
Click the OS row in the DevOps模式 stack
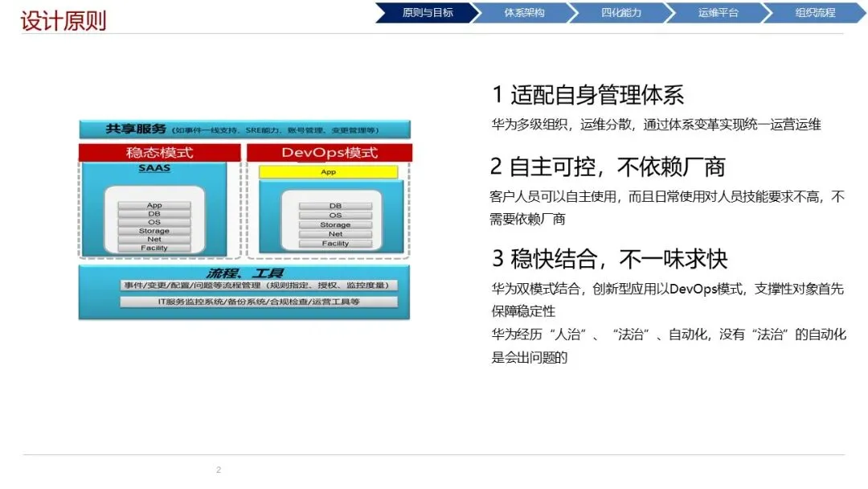coord(335,215)
